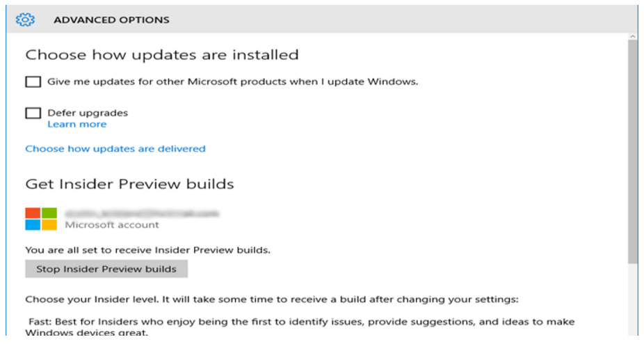Click the 'You are all set' status text
Image resolution: width=644 pixels, height=344 pixels.
pyautogui.click(x=148, y=250)
